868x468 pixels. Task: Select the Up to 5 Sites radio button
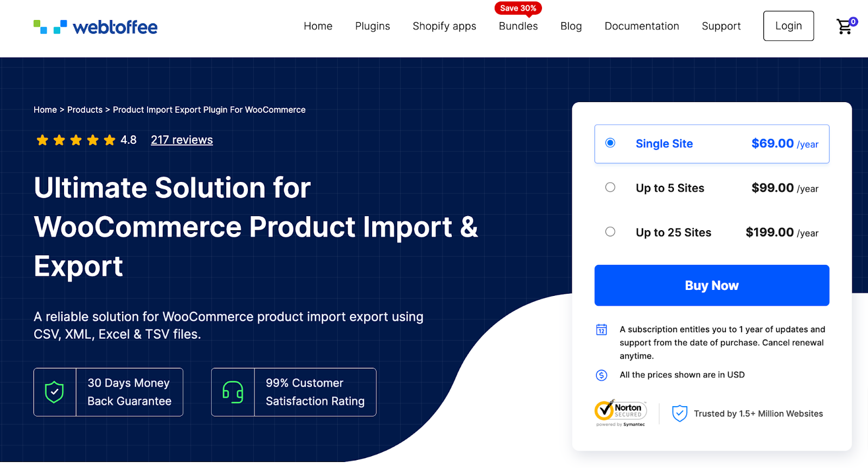pyautogui.click(x=610, y=187)
